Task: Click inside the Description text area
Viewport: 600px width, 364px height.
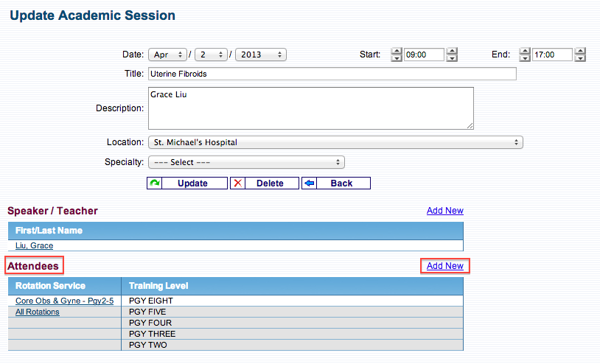Action: pos(310,108)
